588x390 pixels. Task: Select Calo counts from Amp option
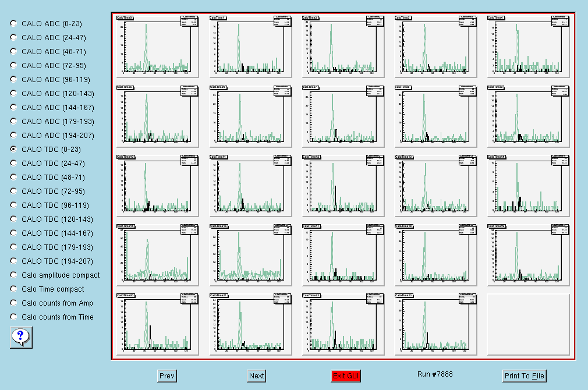(13, 303)
